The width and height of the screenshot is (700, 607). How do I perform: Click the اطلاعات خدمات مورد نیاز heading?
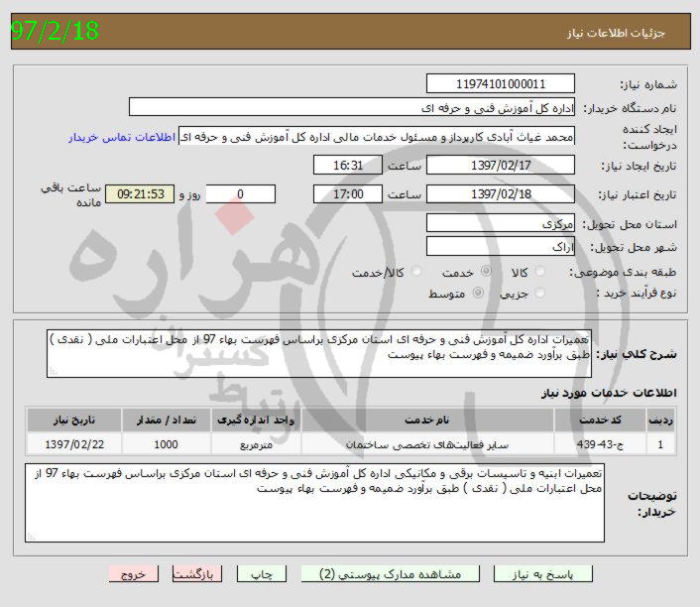point(609,393)
